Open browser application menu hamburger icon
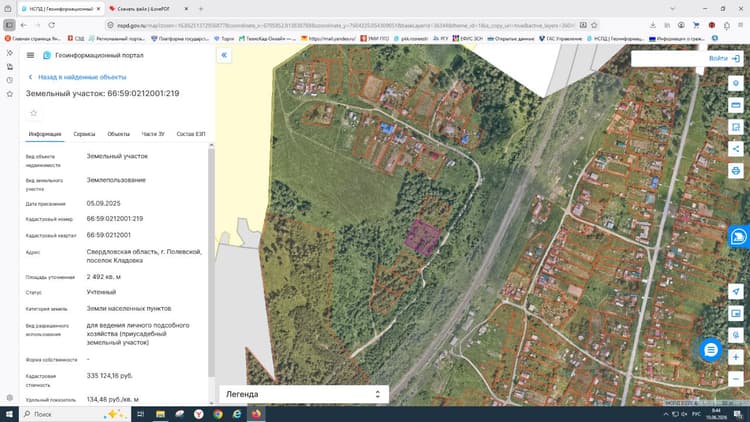 coord(740,25)
